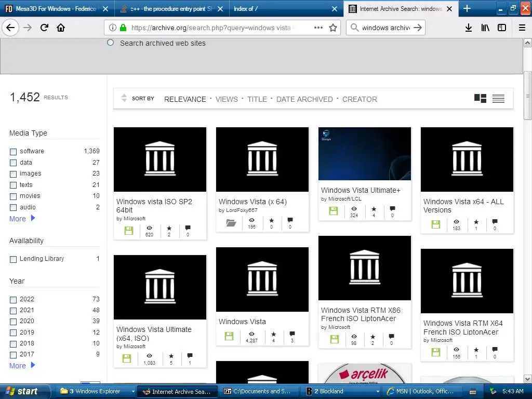Viewport: 532px width, 399px height.
Task: Click the page vertical scrollbar thumb
Action: 527,95
